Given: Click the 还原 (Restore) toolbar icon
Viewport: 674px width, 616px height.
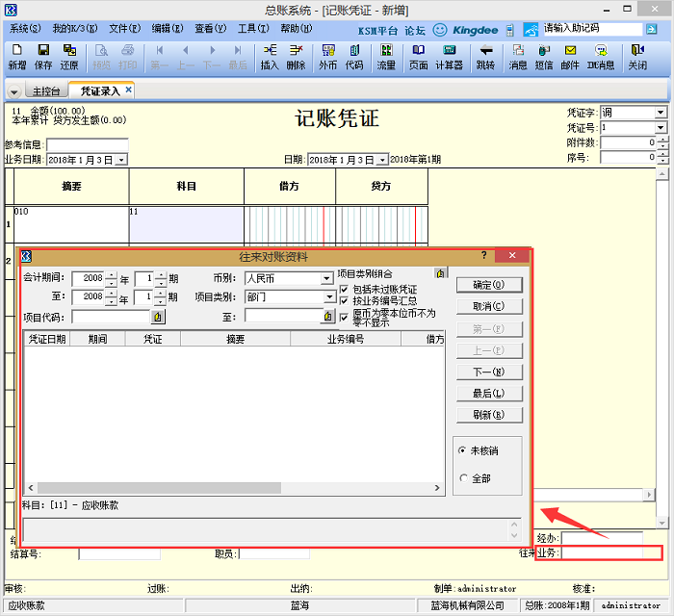Looking at the screenshot, I should [69, 57].
